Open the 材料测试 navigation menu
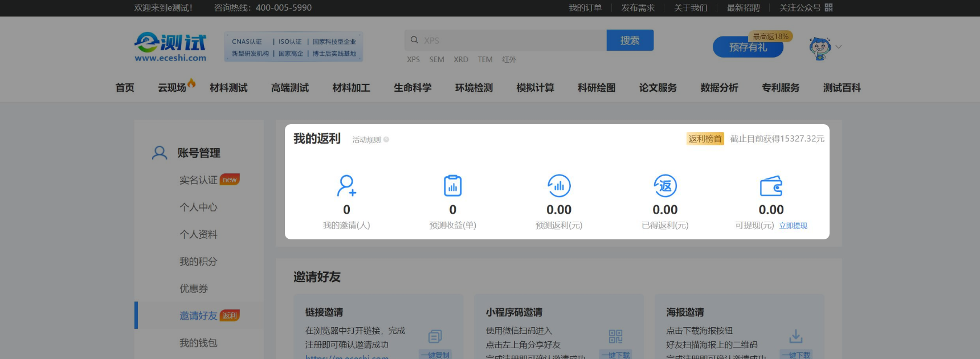Image resolution: width=980 pixels, height=359 pixels. point(228,88)
